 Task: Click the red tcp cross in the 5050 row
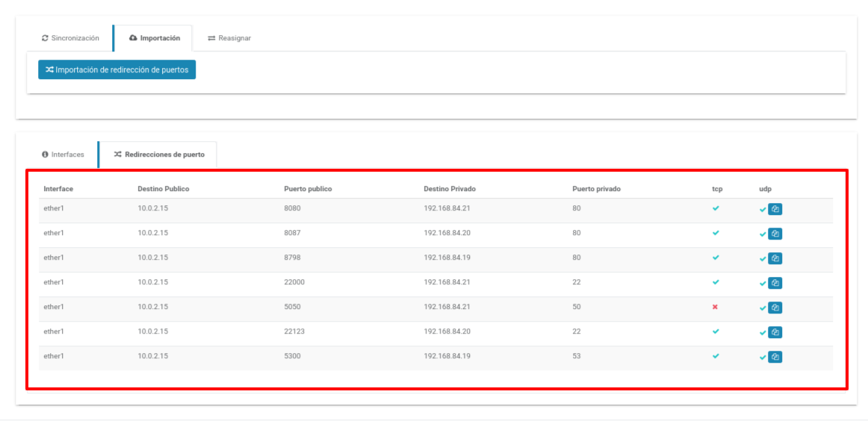(715, 307)
